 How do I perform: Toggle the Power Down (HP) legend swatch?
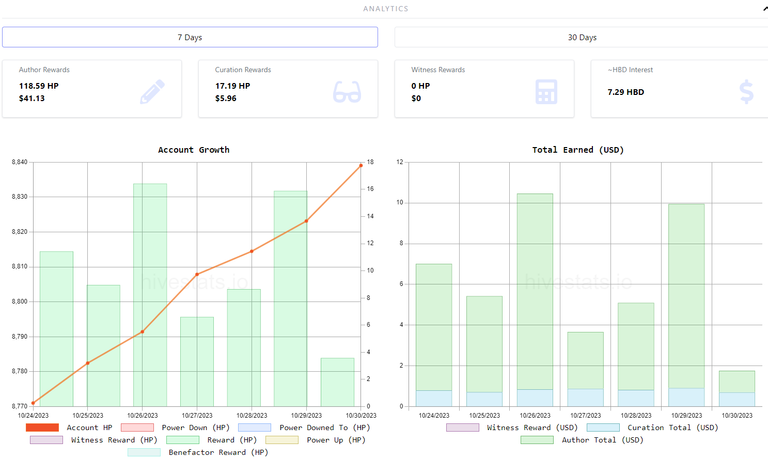pyautogui.click(x=137, y=428)
